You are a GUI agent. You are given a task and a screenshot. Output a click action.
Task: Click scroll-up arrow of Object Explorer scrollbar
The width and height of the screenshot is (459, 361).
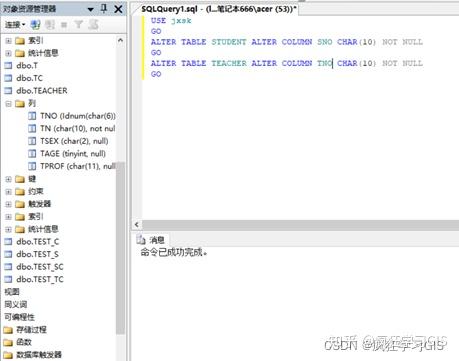120,40
